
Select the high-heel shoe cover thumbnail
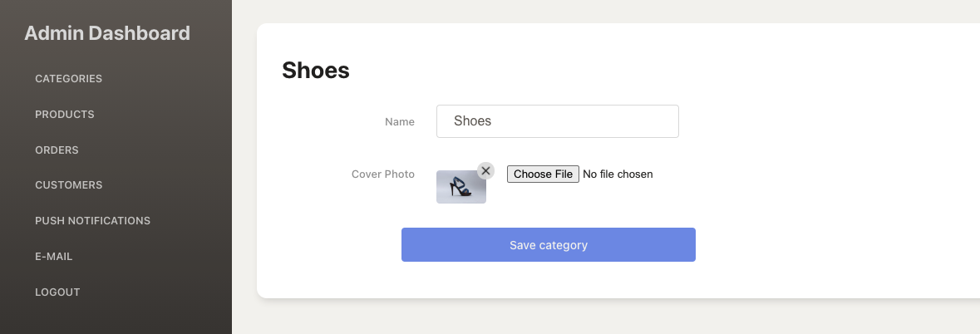[x=460, y=188]
